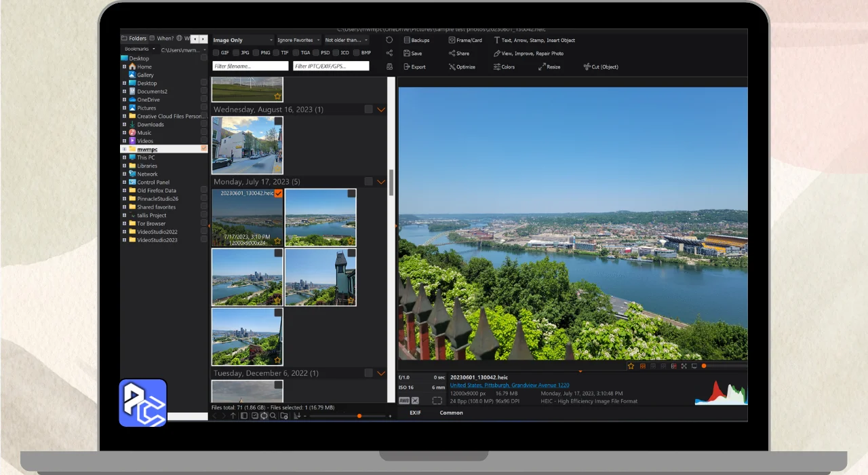Collapse the Monday, July 17, 2023 group
The width and height of the screenshot is (868, 475).
click(x=381, y=182)
